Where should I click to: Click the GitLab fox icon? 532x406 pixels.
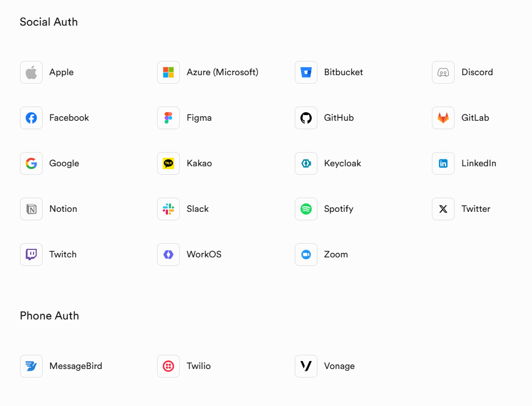pyautogui.click(x=443, y=118)
